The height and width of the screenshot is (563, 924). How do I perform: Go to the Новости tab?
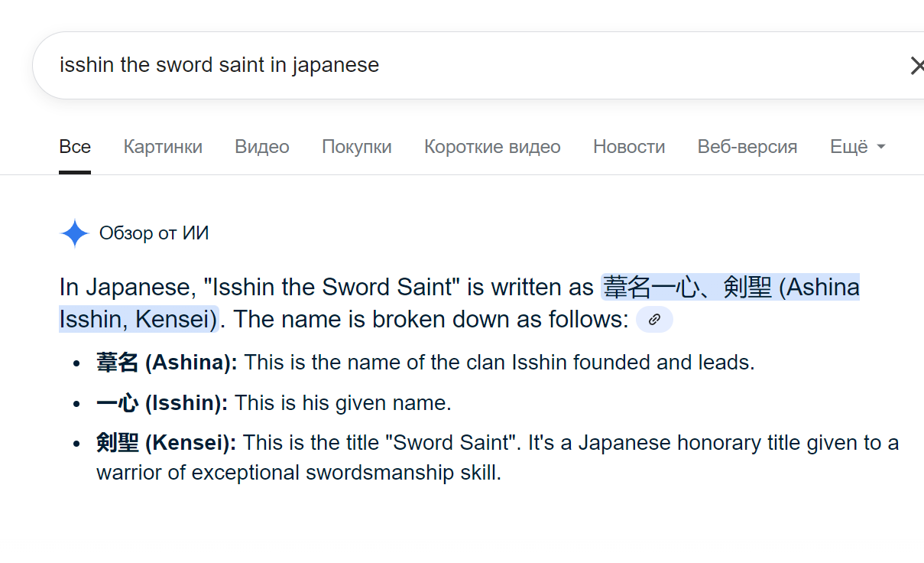(629, 147)
